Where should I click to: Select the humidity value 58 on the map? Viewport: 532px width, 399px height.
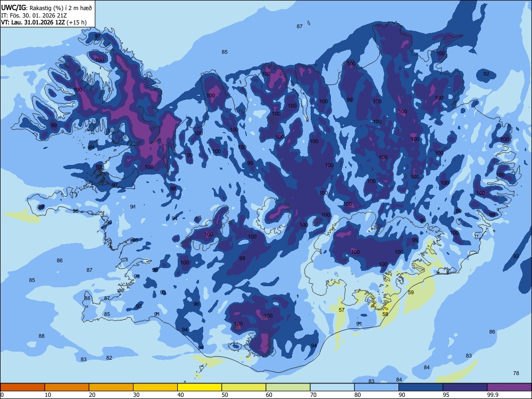pyautogui.click(x=385, y=314)
